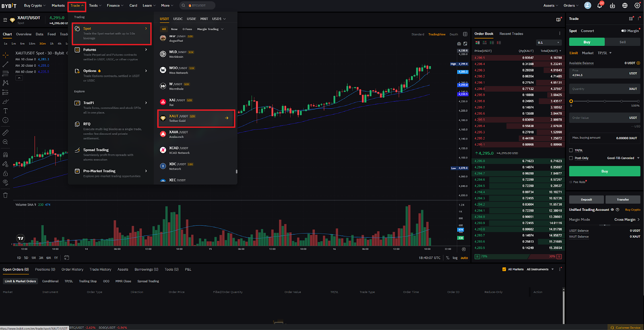
Task: Expand the Buy Crypto header menu
Action: 35,6
